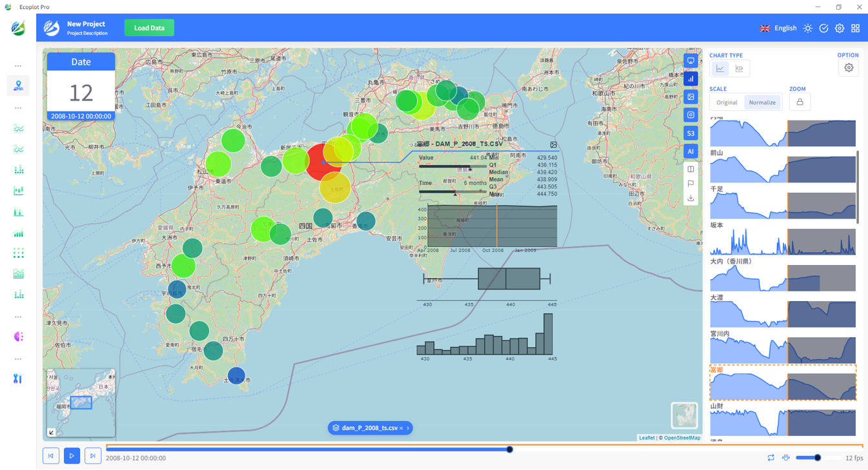
Task: Select the ascending bar chart sidebar icon
Action: pyautogui.click(x=18, y=233)
